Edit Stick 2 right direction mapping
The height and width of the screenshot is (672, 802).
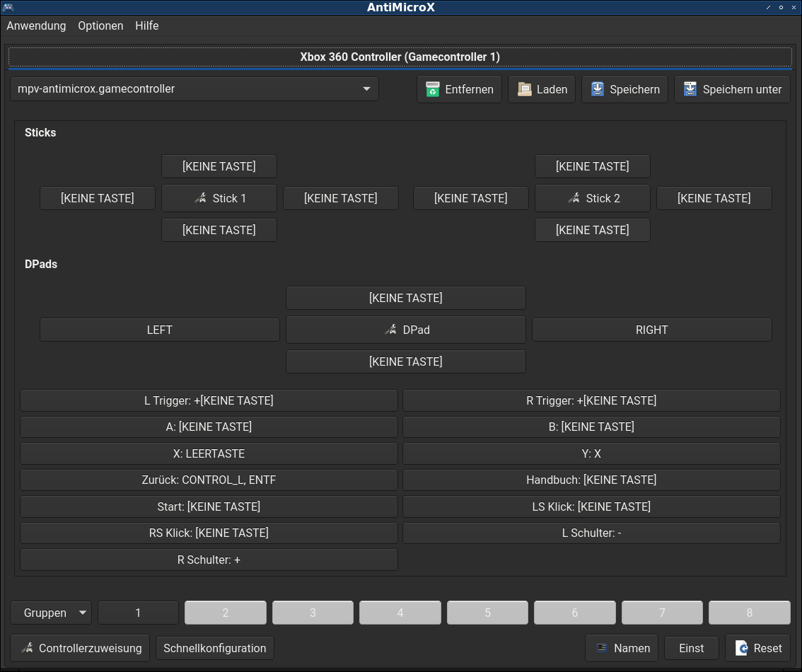714,198
